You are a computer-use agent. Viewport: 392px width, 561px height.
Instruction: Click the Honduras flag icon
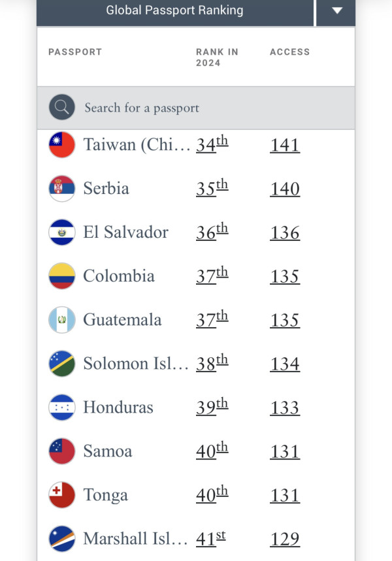coord(62,408)
